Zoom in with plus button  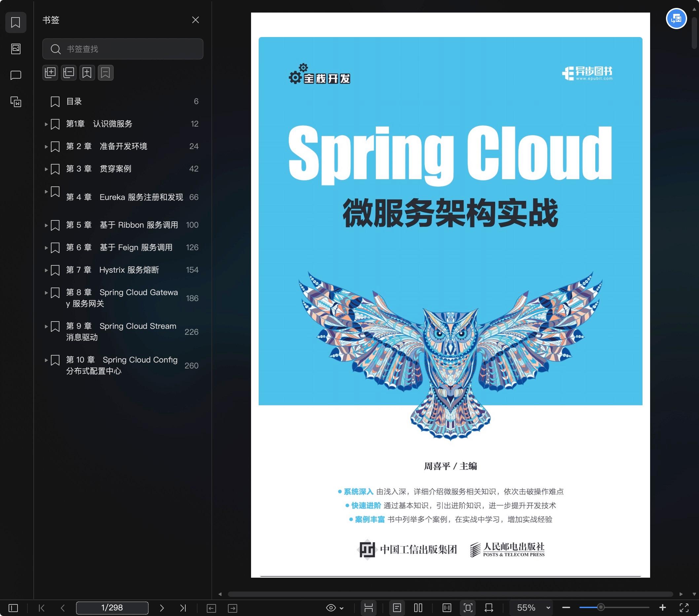pos(662,607)
